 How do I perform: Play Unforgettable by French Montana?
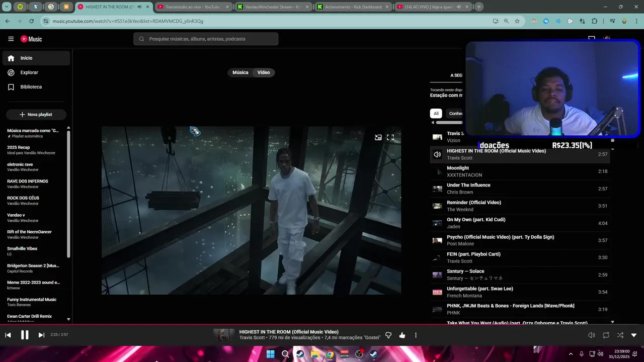click(x=520, y=292)
